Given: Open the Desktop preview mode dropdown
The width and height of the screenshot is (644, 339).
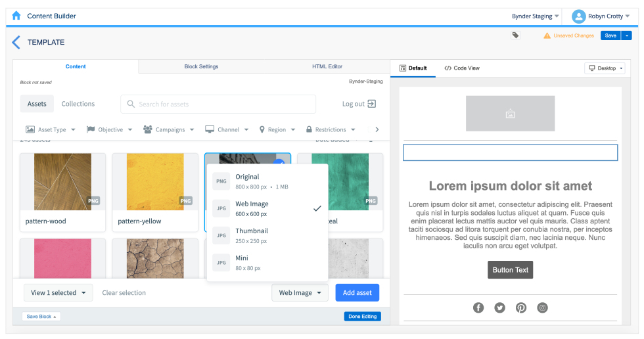Looking at the screenshot, I should [x=605, y=68].
